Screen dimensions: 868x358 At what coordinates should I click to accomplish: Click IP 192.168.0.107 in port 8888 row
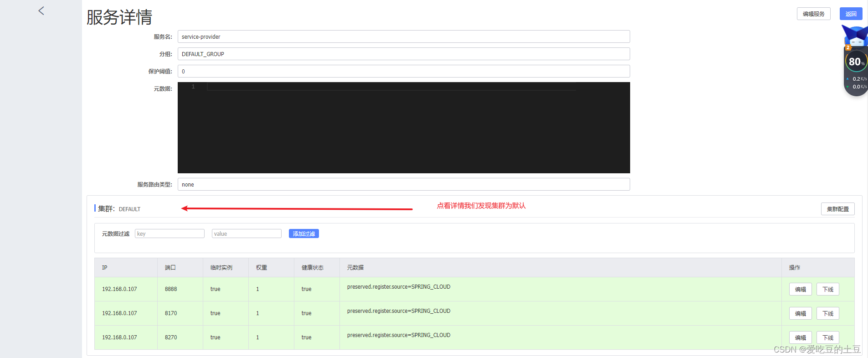tap(119, 289)
